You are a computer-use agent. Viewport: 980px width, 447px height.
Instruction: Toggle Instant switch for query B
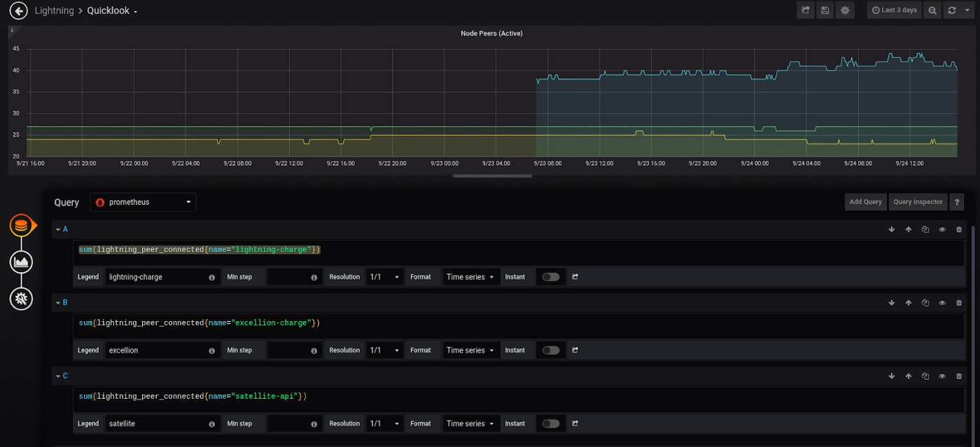coord(551,350)
